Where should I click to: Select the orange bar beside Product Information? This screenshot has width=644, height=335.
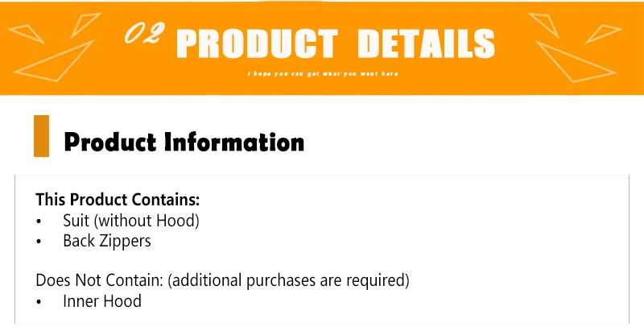click(x=42, y=136)
